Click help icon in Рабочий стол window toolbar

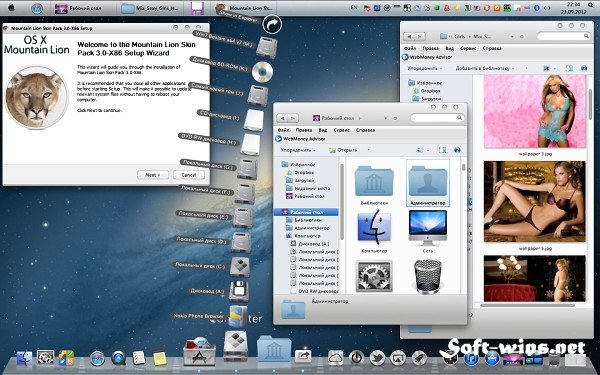(x=457, y=150)
